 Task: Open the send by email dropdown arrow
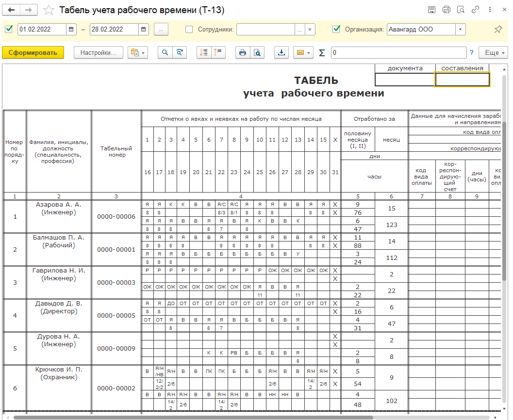[x=309, y=53]
